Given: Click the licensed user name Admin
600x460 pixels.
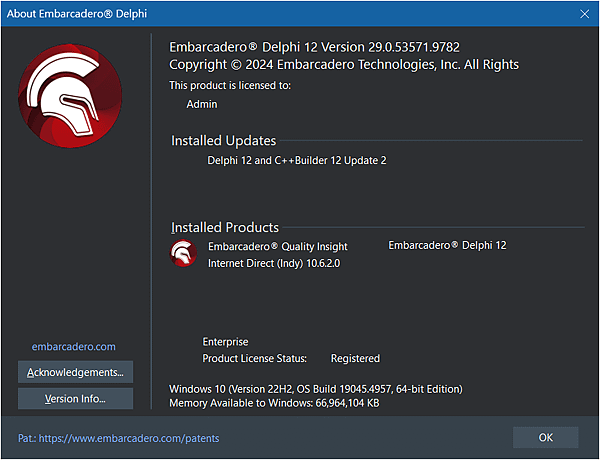Looking at the screenshot, I should click(x=202, y=104).
